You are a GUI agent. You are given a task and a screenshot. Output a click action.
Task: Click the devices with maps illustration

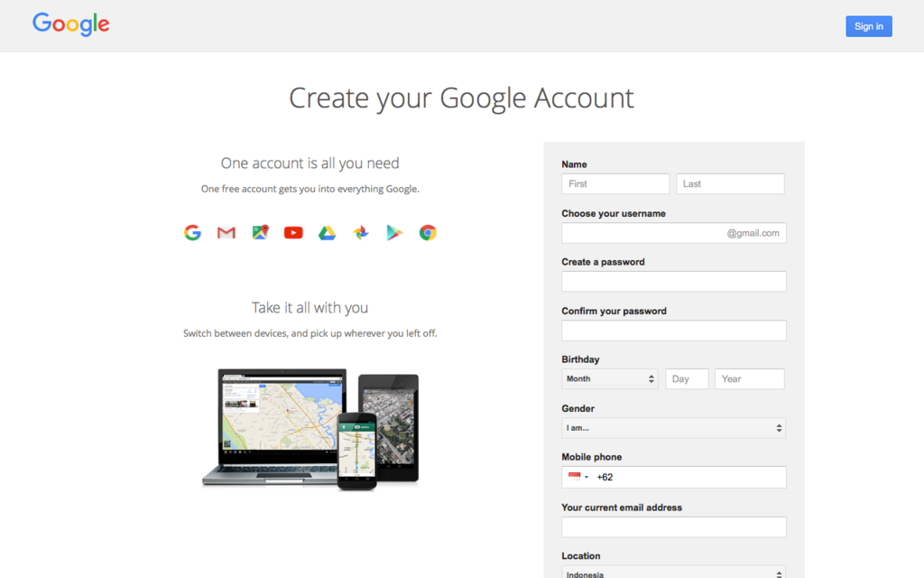(310, 429)
